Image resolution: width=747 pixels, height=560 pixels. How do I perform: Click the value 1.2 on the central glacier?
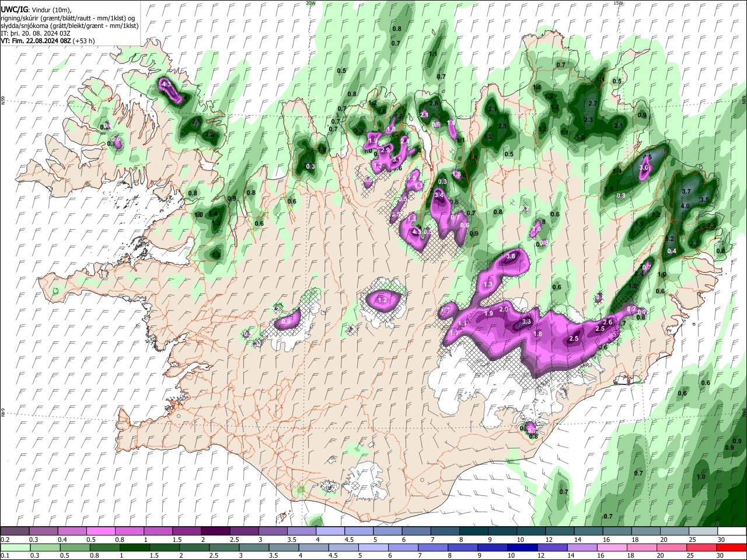383,300
